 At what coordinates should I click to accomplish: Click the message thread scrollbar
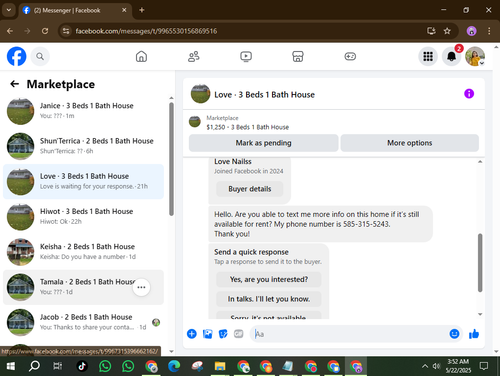pyautogui.click(x=480, y=263)
